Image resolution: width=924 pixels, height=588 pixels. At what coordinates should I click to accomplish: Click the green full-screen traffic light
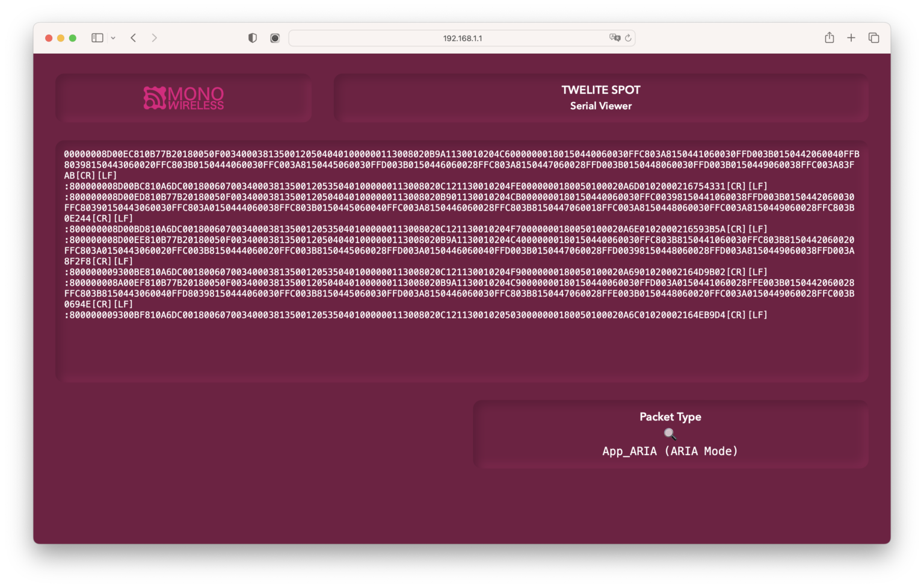[72, 37]
